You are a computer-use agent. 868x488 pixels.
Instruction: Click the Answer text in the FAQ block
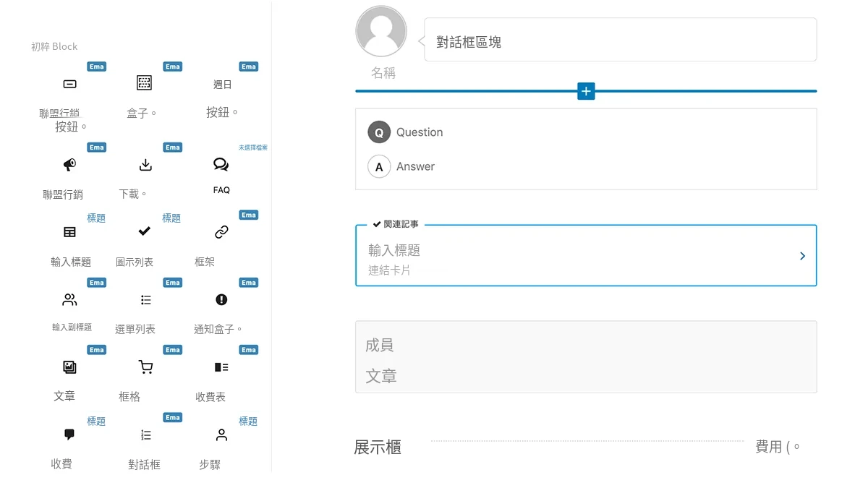(415, 166)
